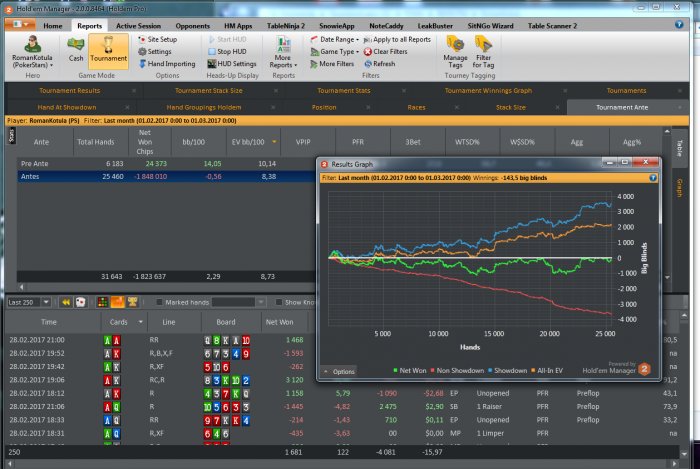700x469 pixels.
Task: Click the dice icon above hand list
Action: point(79,301)
